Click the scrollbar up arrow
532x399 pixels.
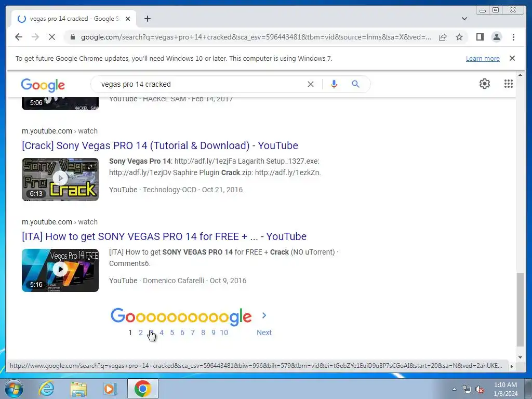click(520, 75)
